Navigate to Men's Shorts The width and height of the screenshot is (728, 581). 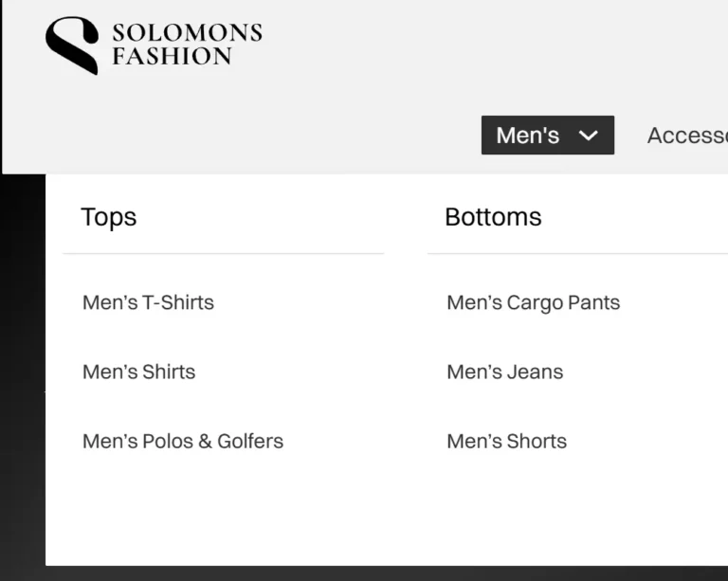coord(506,441)
